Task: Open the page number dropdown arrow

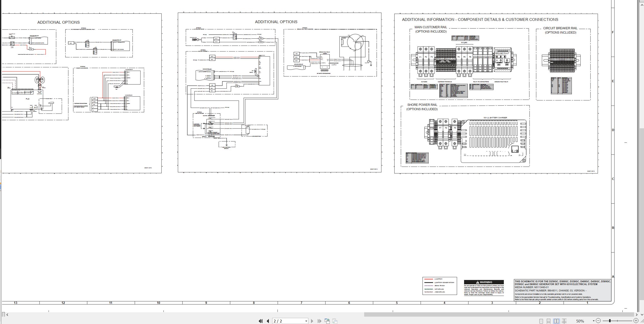Action: tap(306, 321)
